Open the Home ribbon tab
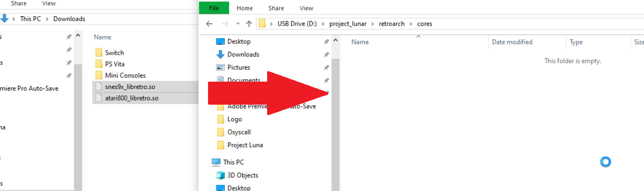The width and height of the screenshot is (644, 191). (x=245, y=8)
